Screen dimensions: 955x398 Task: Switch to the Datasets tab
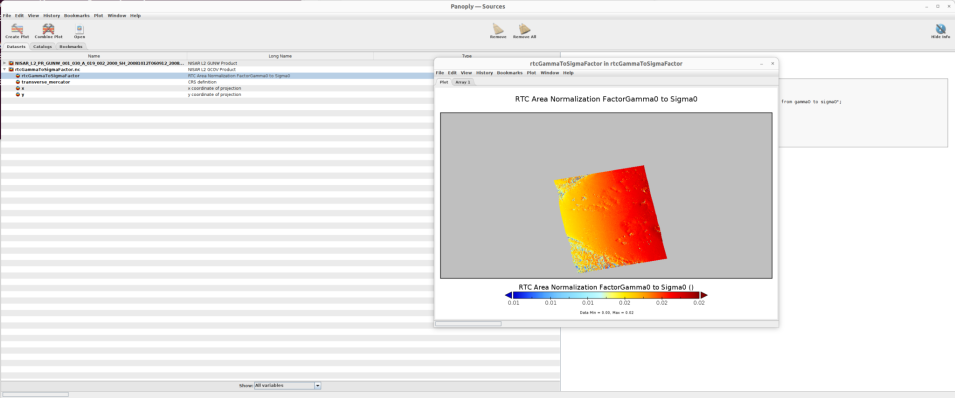[x=16, y=46]
